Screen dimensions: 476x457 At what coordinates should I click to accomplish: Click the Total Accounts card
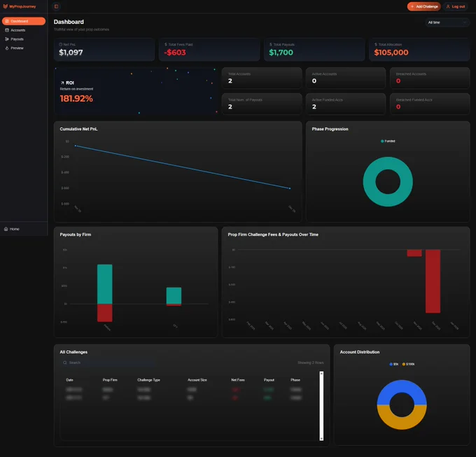coord(262,78)
